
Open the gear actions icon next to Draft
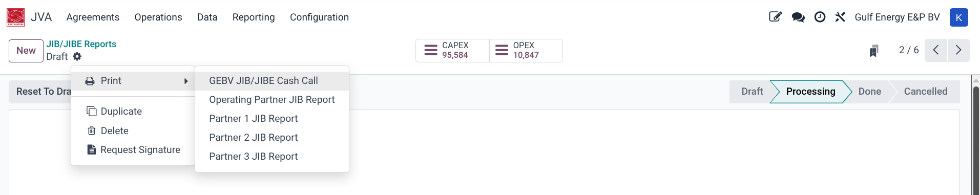coord(77,56)
